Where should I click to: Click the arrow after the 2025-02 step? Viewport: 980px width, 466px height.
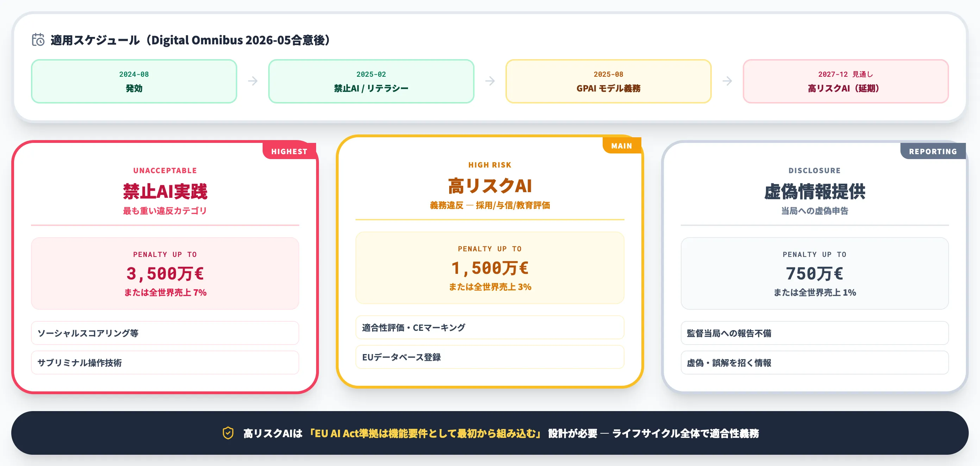click(490, 81)
